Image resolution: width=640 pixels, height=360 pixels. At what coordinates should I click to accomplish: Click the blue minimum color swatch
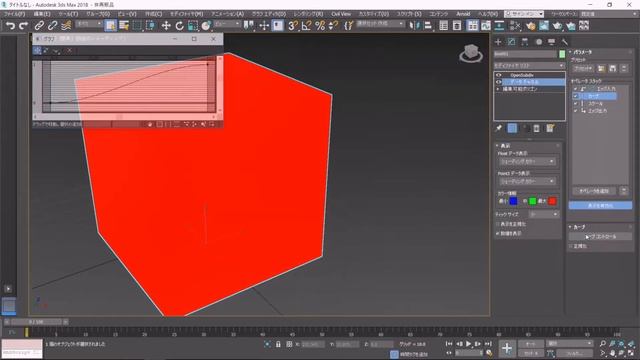point(513,201)
